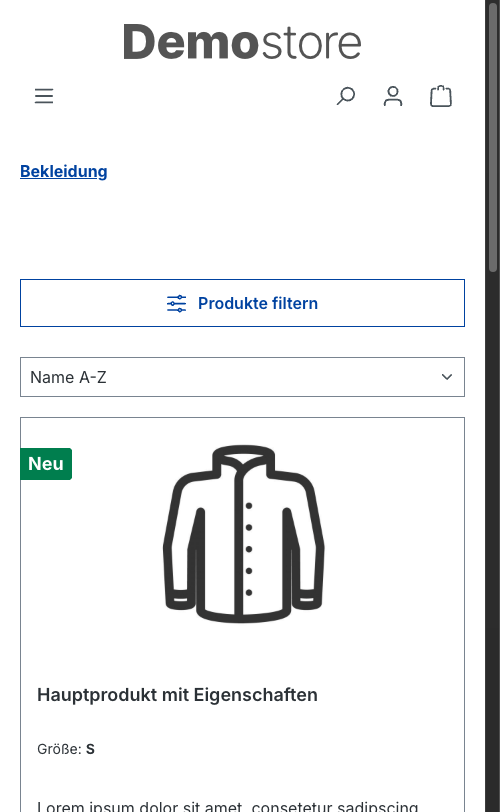The width and height of the screenshot is (500, 812).
Task: Go to Demostore logo homepage
Action: (x=242, y=42)
